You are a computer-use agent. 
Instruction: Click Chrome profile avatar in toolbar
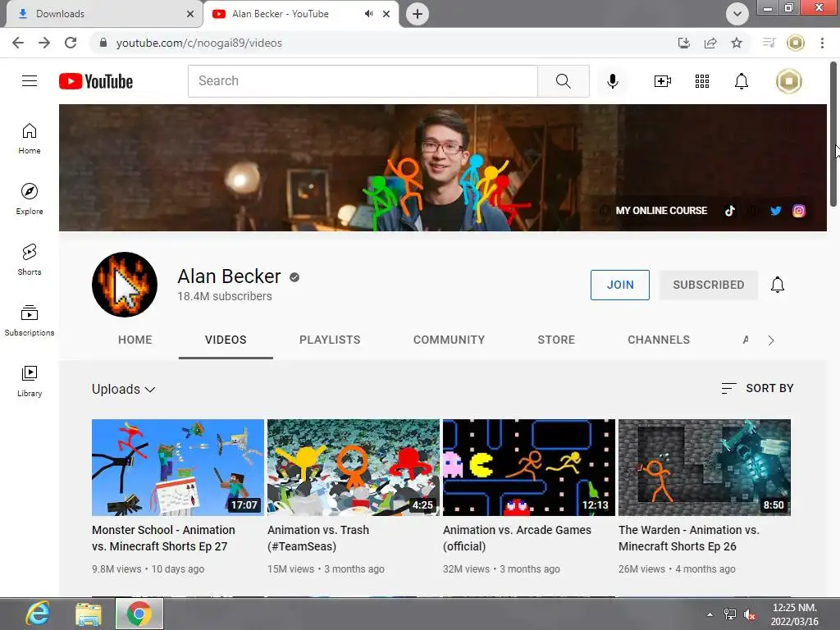796,43
